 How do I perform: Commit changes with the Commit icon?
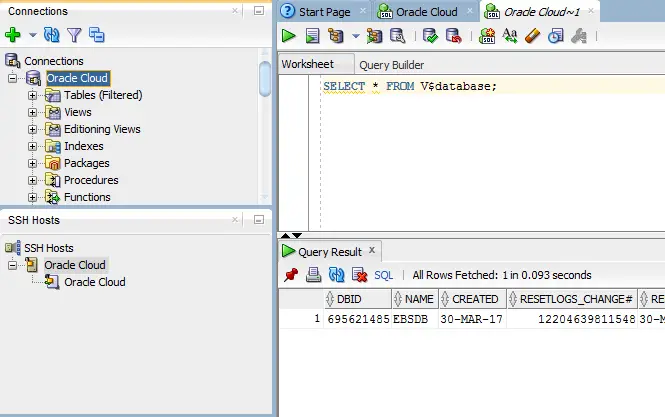tap(430, 36)
